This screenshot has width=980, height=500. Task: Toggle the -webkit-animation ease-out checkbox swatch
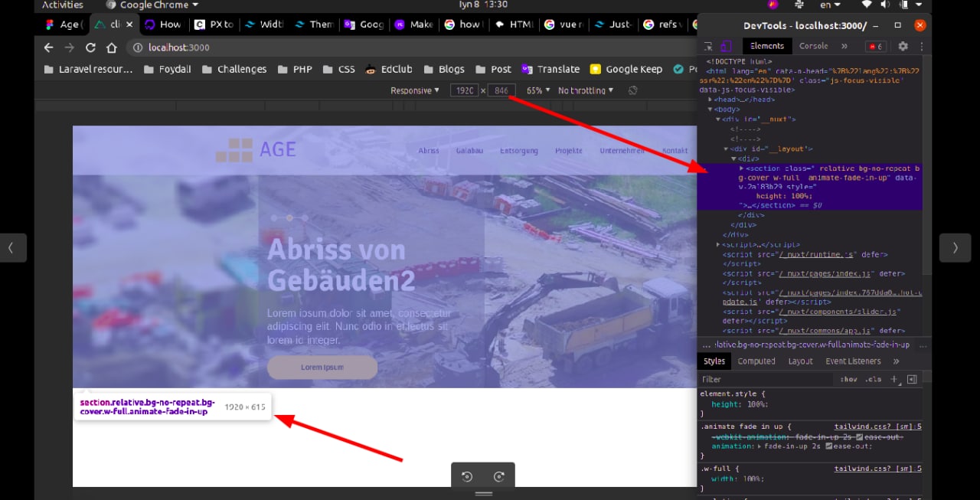860,436
